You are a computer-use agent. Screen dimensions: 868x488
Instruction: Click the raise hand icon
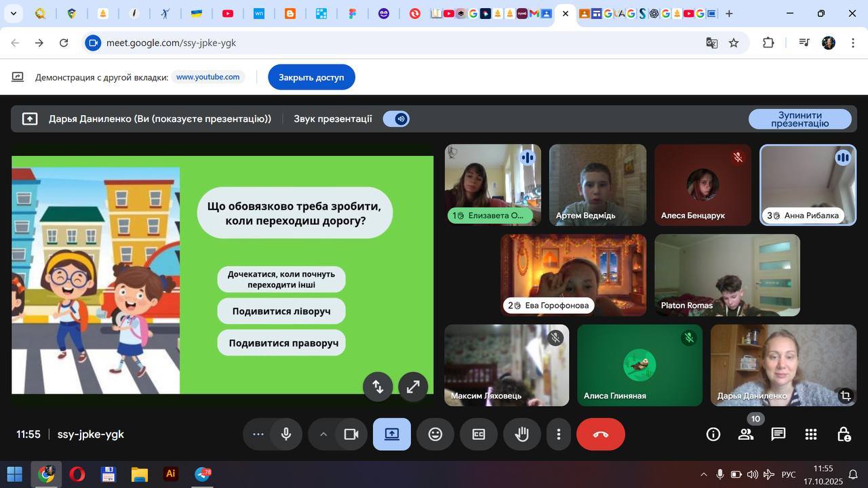521,434
